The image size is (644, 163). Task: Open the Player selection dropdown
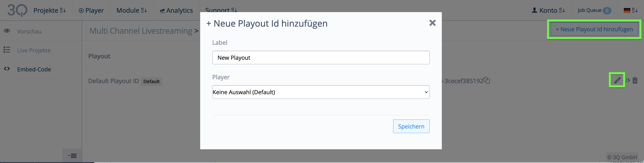coord(321,92)
